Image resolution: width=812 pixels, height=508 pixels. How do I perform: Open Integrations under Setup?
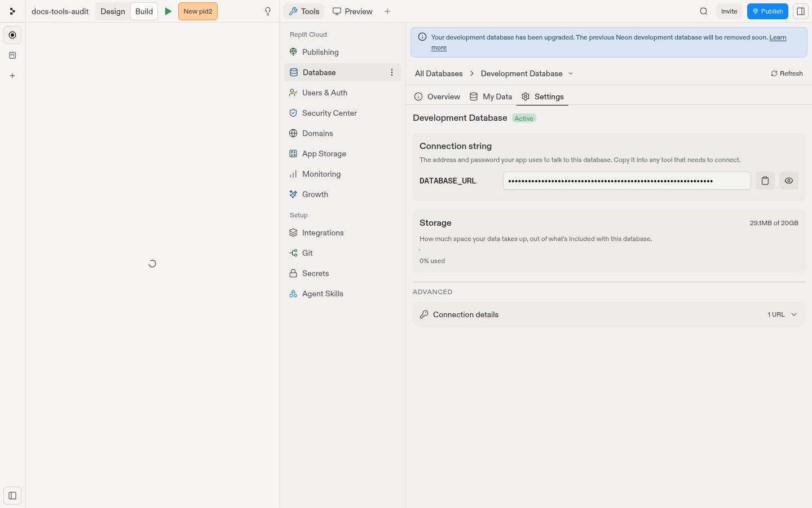(x=342, y=233)
